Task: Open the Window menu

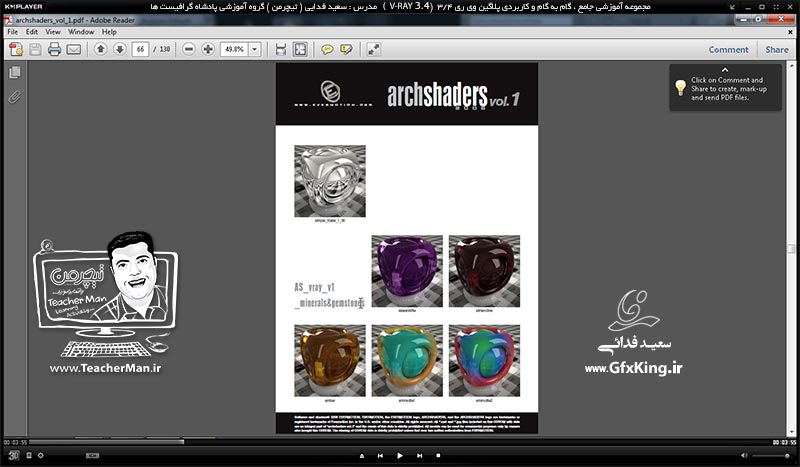Action: point(81,32)
